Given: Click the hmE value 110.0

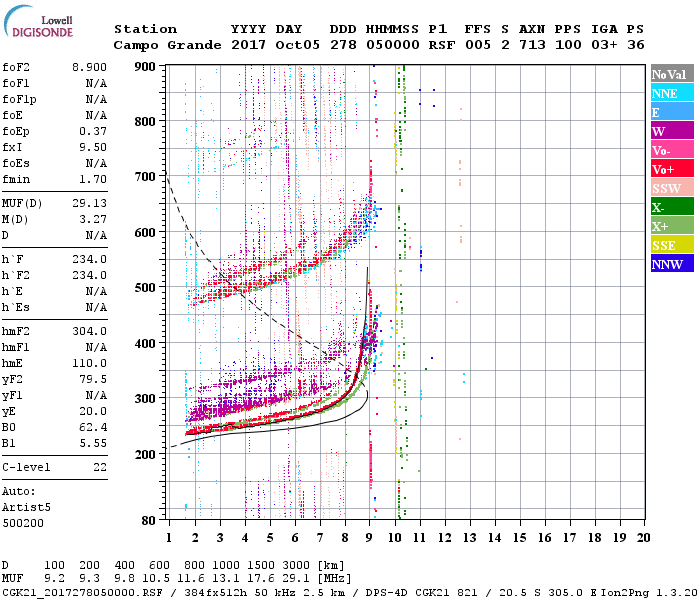Looking at the screenshot, I should click(x=89, y=363).
